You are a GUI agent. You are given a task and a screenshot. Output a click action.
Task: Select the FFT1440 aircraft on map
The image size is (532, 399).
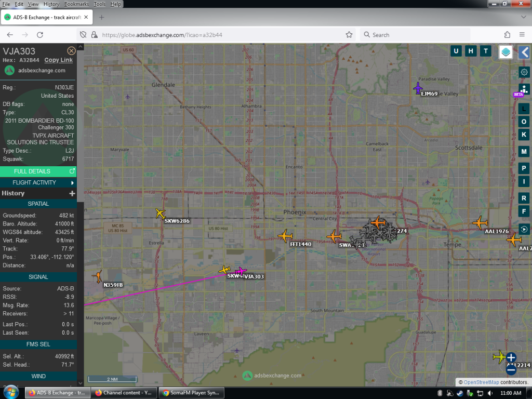click(x=285, y=235)
